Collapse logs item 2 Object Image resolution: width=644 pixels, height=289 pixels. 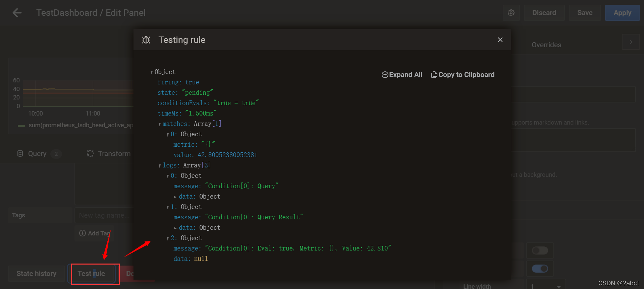click(168, 238)
